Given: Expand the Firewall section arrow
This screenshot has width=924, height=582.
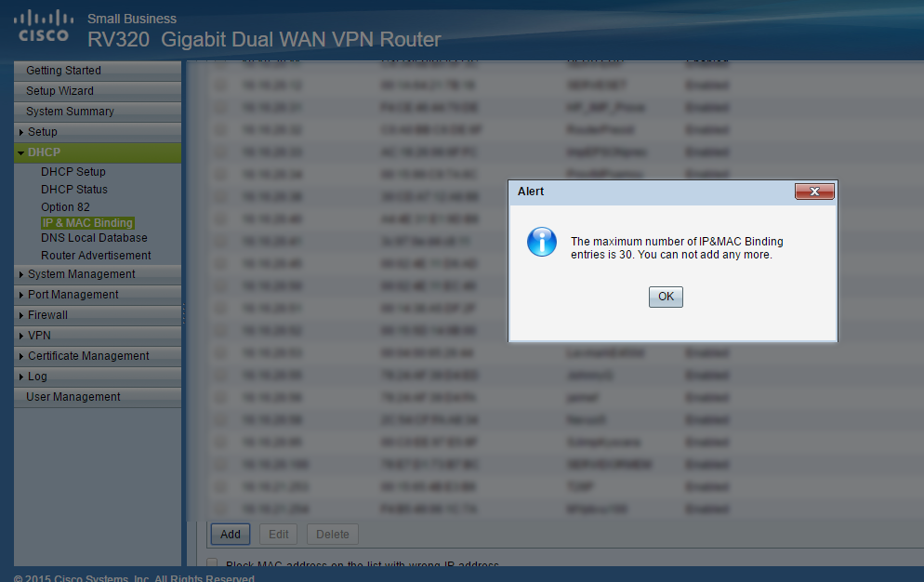Looking at the screenshot, I should (21, 315).
